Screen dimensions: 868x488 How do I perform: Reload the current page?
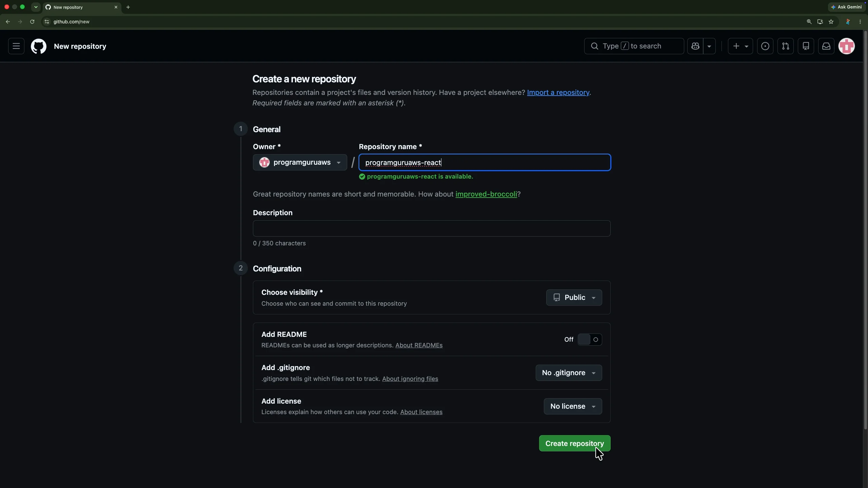(x=32, y=22)
